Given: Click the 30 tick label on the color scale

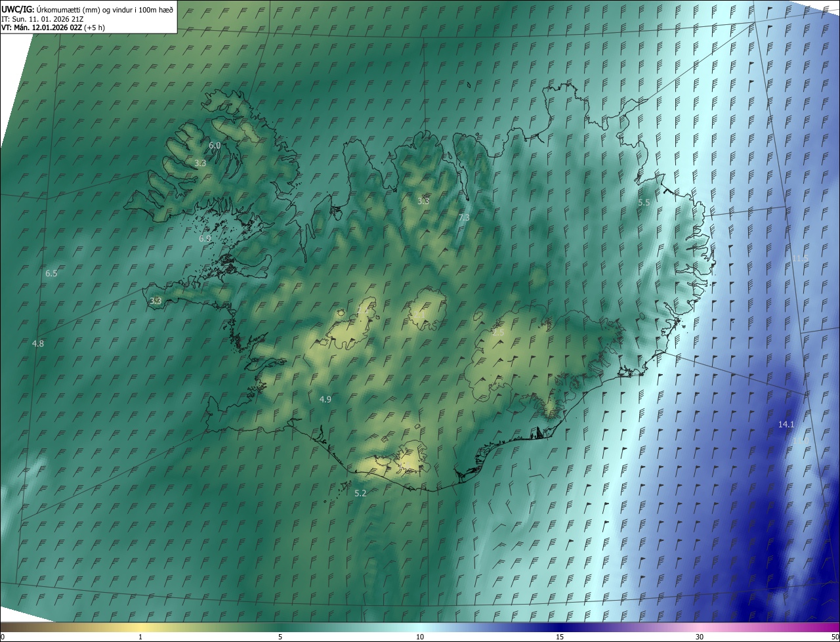Looking at the screenshot, I should [x=700, y=637].
